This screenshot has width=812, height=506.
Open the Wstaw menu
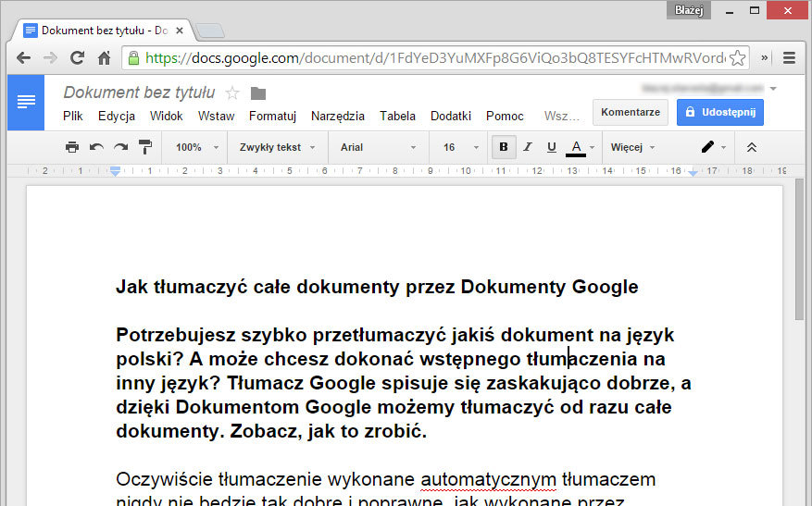click(x=216, y=116)
